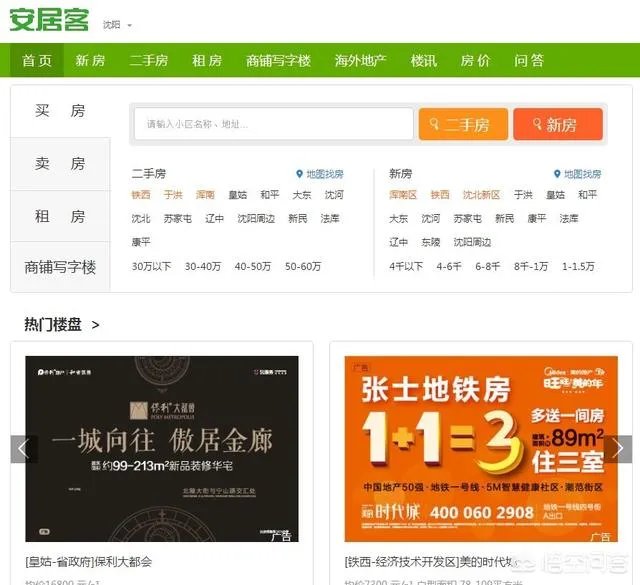Focus the community name search field
640x585 pixels.
273,124
